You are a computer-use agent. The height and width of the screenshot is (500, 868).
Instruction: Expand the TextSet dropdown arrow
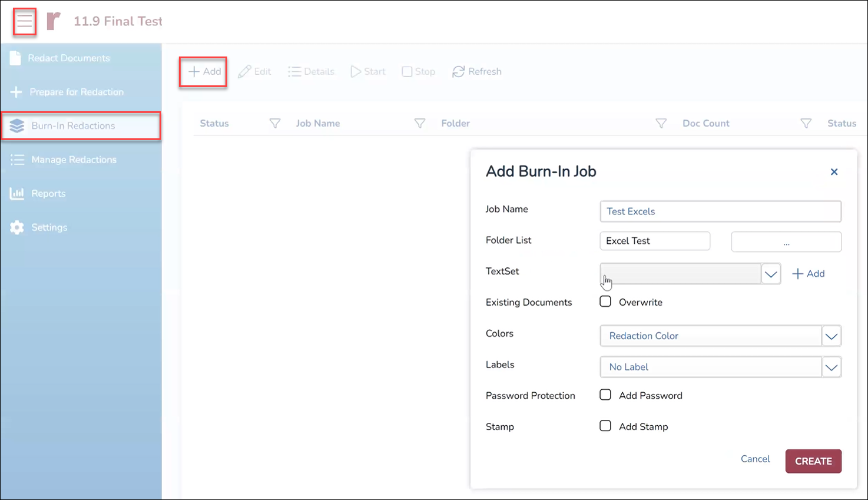tap(771, 274)
